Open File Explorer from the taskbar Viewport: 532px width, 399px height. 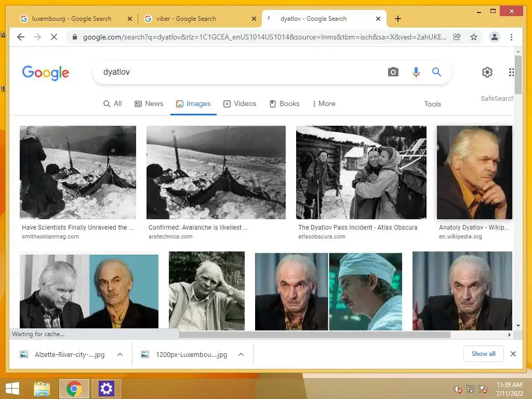42,389
